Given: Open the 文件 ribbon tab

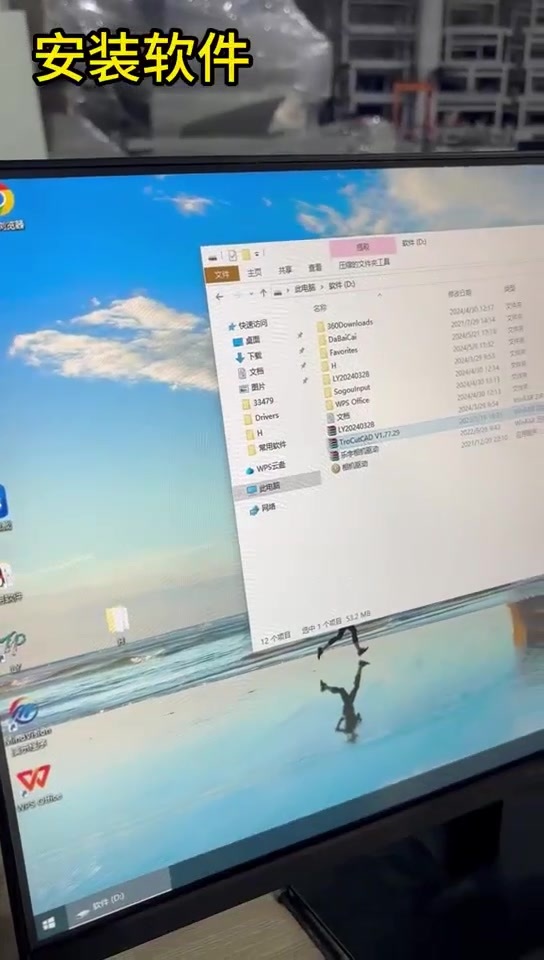Looking at the screenshot, I should pyautogui.click(x=222, y=274).
